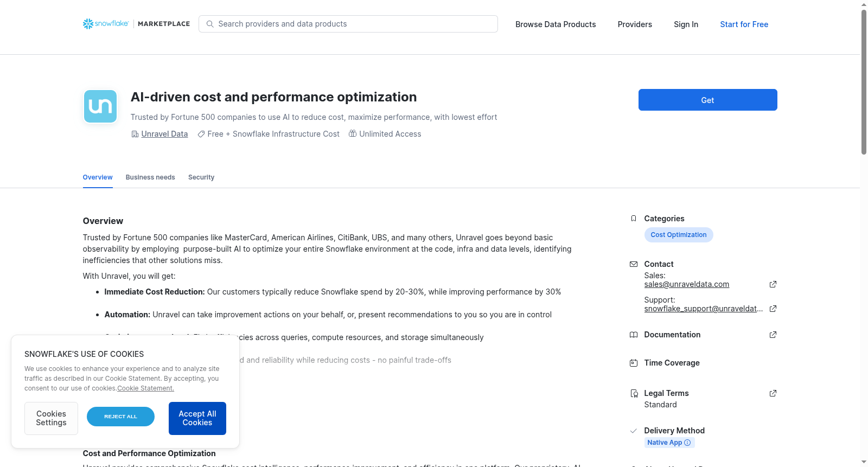This screenshot has height=467, width=868.
Task: Click the Snowflake logo
Action: click(106, 24)
